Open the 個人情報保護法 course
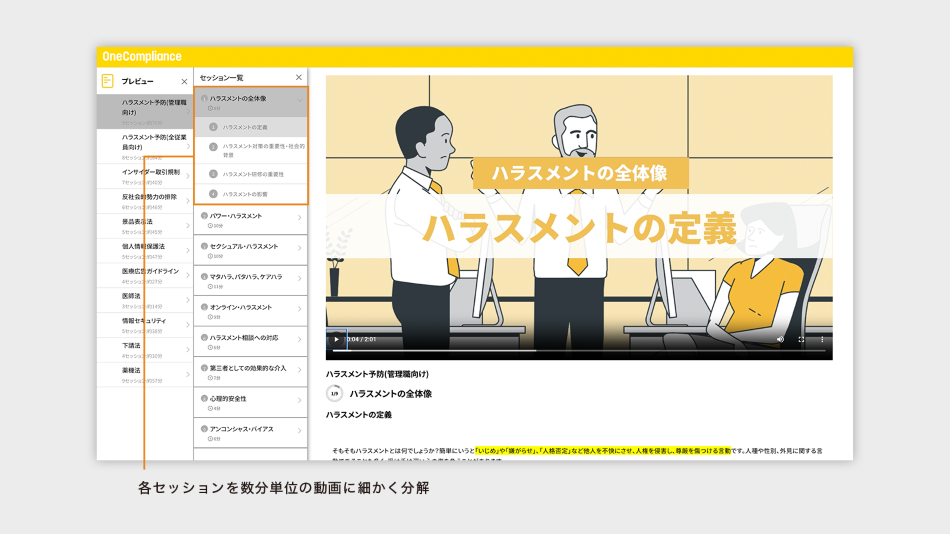Screen dimensions: 950x534 point(144,249)
